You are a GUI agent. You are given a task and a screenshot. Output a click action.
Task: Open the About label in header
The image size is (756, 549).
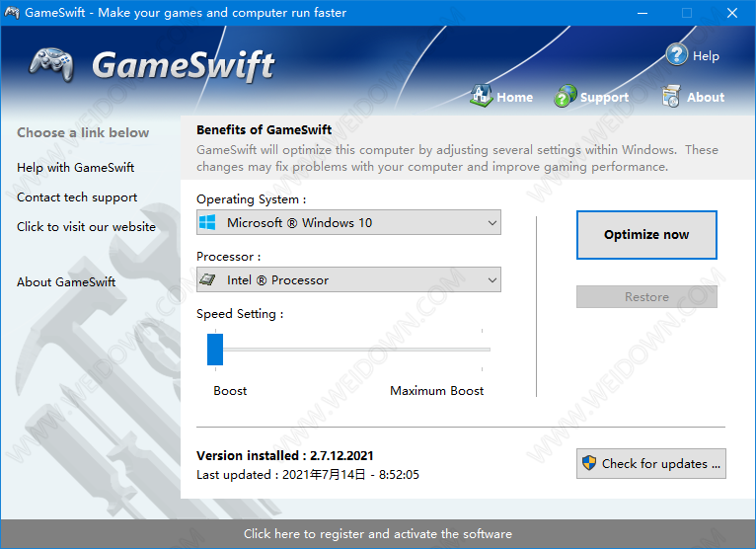[706, 98]
